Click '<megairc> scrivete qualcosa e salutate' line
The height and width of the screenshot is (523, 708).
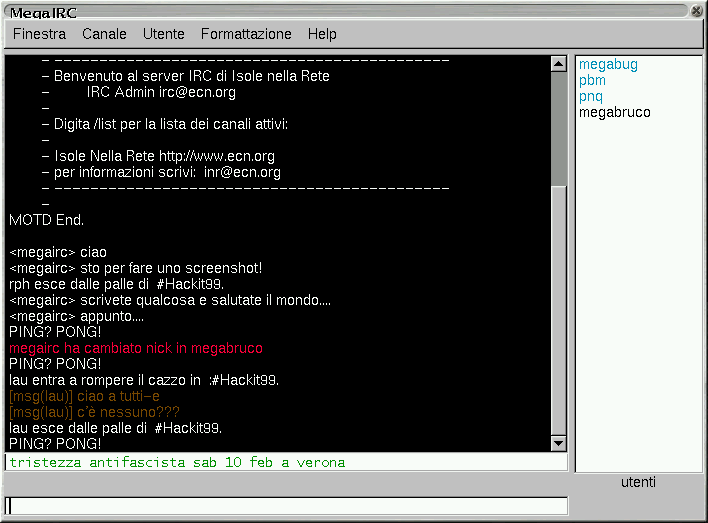click(x=170, y=300)
